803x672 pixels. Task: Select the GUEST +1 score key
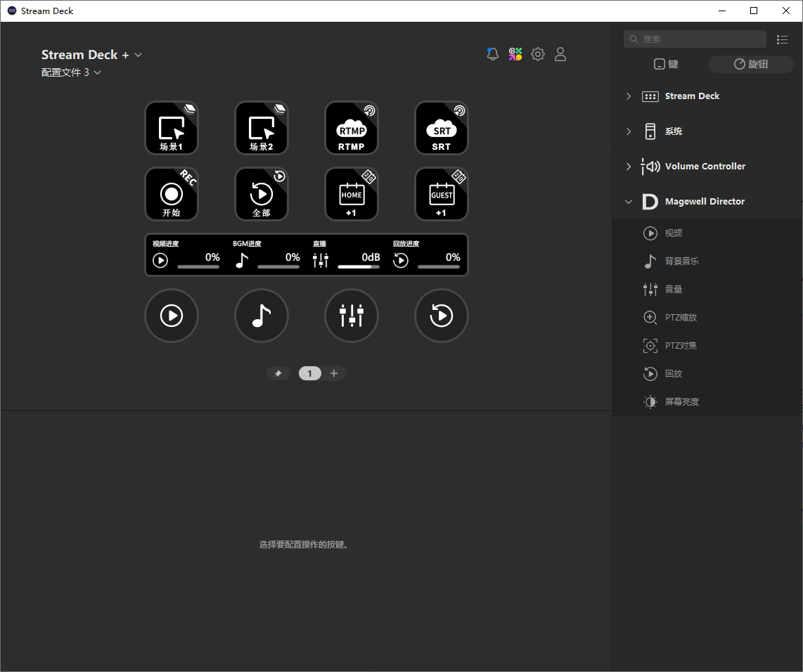441,194
